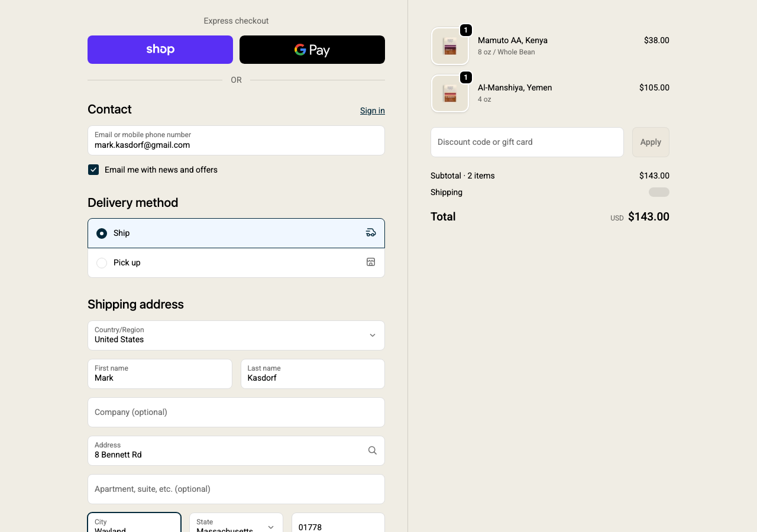Image resolution: width=757 pixels, height=532 pixels.
Task: Expand the State dropdown menu
Action: coord(236,525)
